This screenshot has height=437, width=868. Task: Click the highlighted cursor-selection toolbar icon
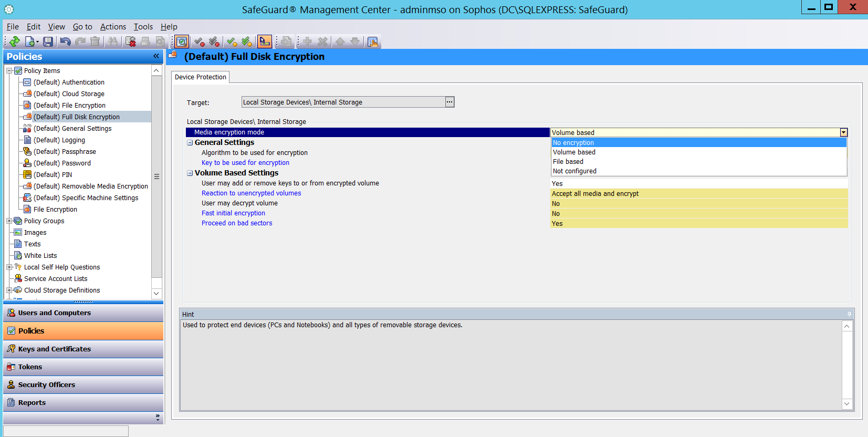265,41
